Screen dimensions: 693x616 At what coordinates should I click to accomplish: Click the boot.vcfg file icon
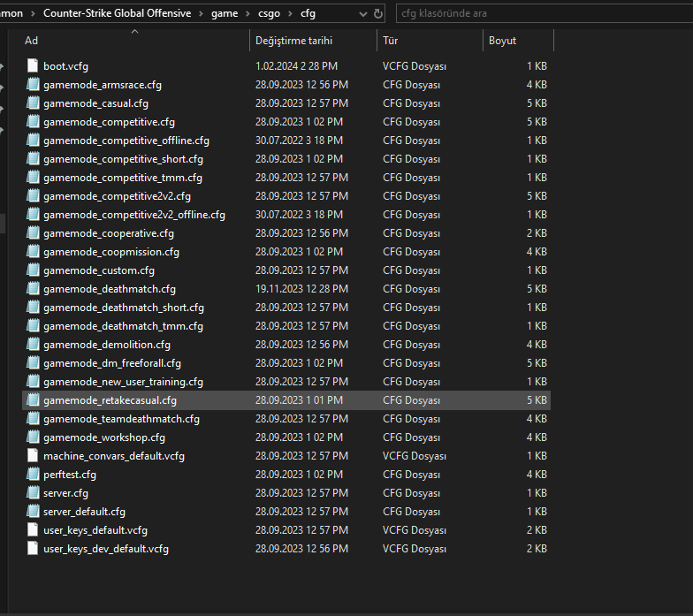point(33,65)
